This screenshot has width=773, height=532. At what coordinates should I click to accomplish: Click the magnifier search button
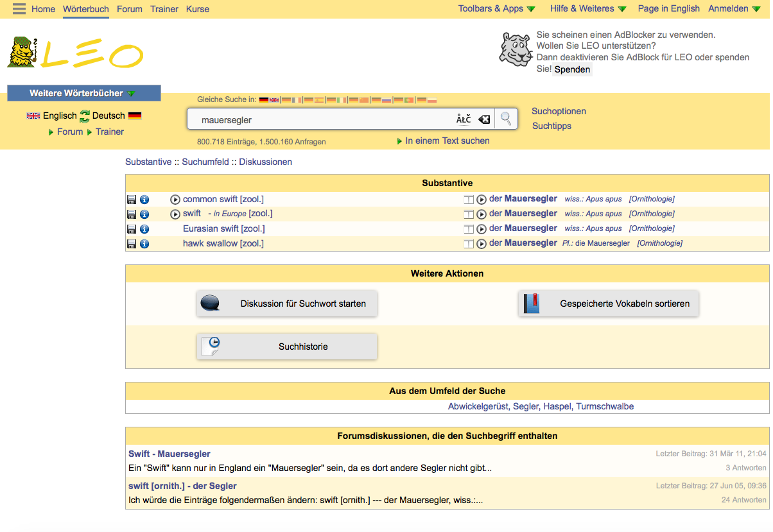[x=507, y=119]
